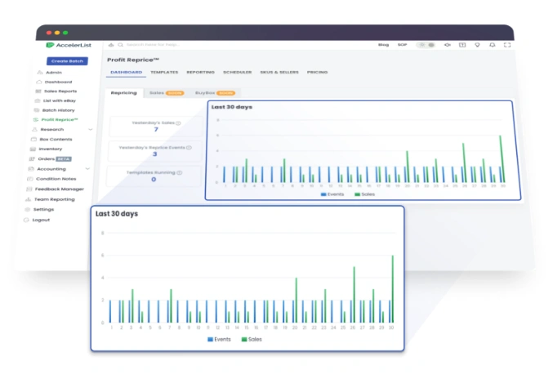Toggle fullscreen icon in top bar
Screen dimensions: 553x392
point(507,45)
